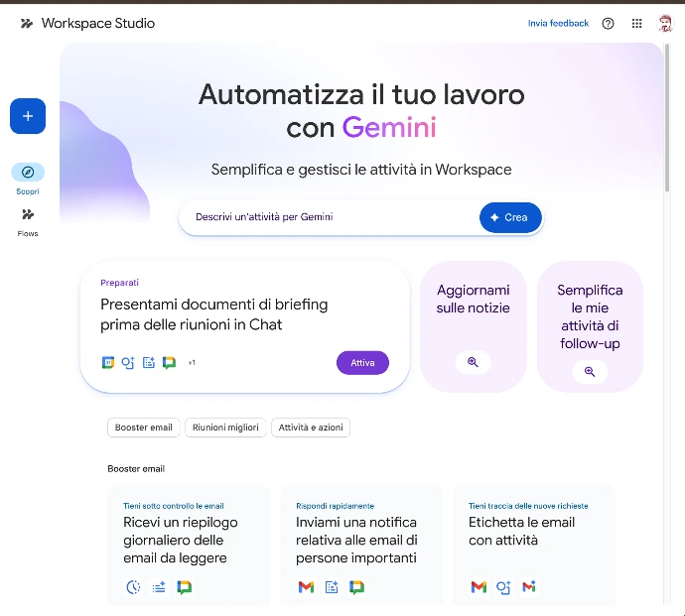Click the document icon in notifica card

[x=332, y=587]
